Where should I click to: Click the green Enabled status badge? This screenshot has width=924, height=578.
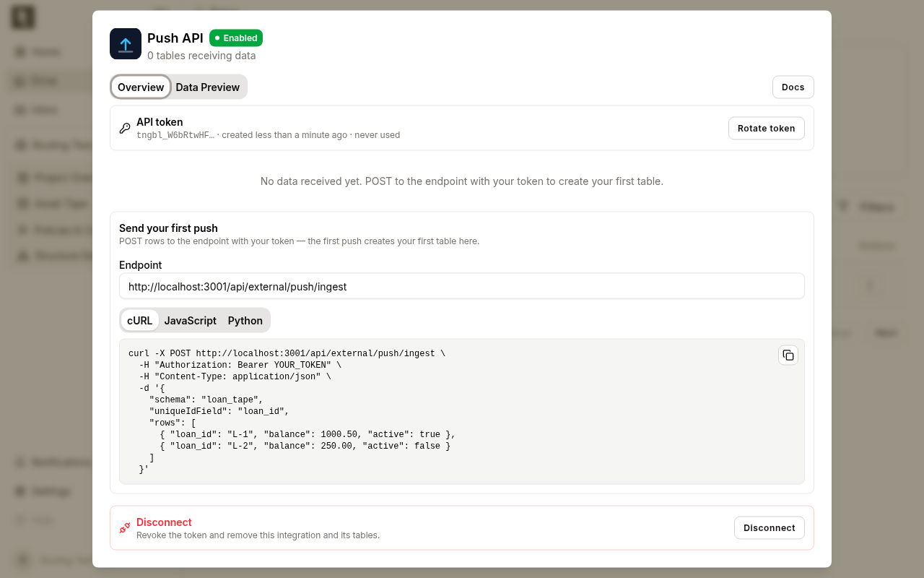(236, 38)
